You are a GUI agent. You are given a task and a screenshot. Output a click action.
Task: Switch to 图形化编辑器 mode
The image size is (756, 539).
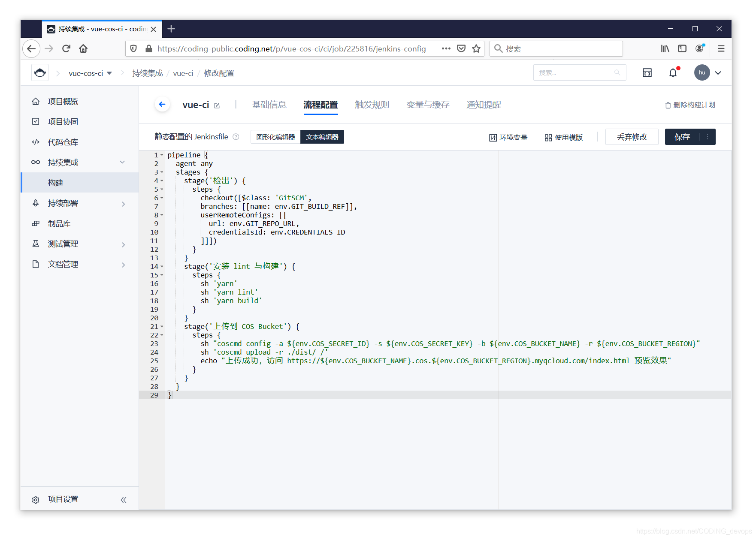[275, 137]
